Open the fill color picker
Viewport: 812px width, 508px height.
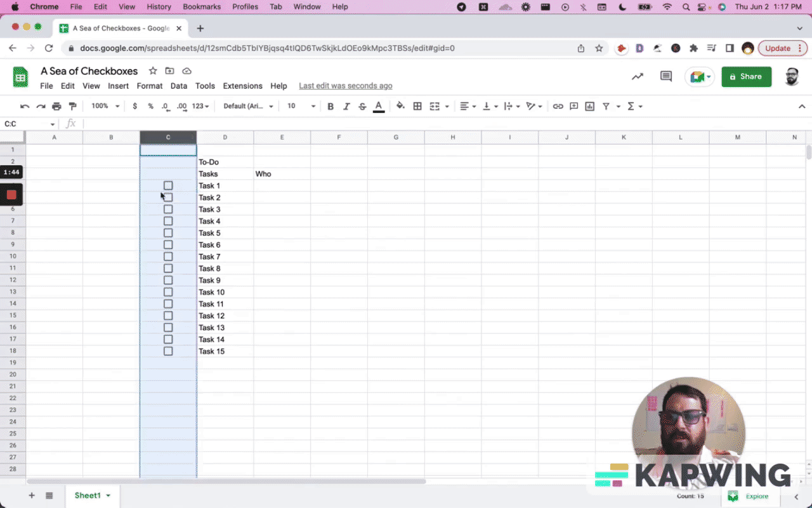click(x=400, y=107)
